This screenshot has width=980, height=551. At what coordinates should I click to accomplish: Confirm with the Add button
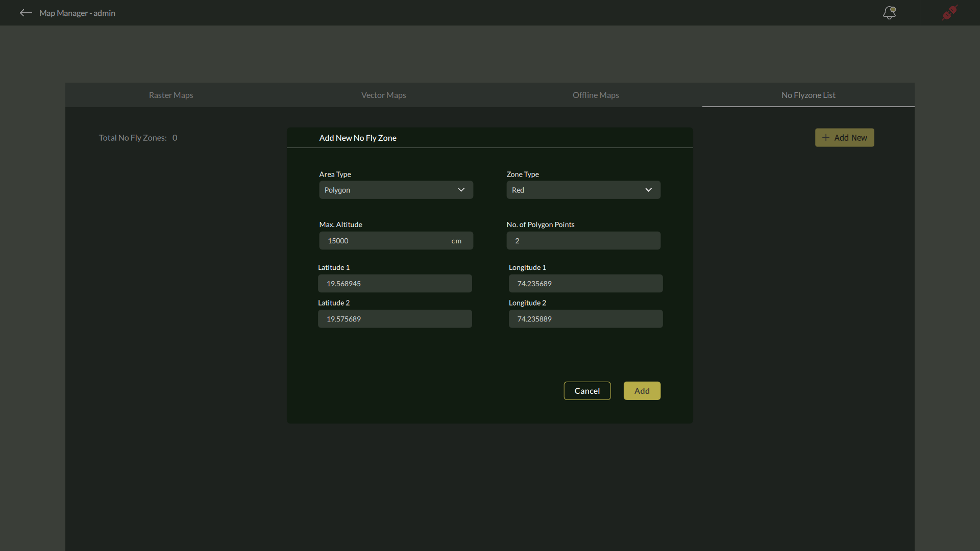(x=642, y=391)
